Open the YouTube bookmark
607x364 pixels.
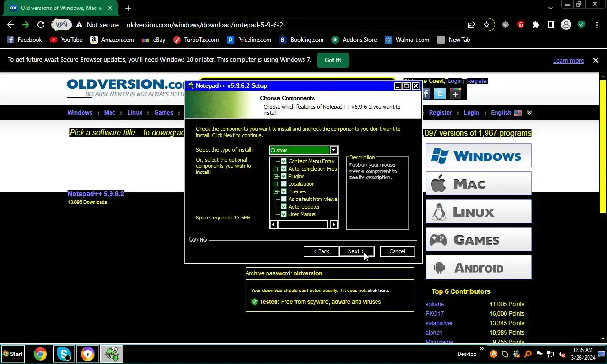pyautogui.click(x=66, y=40)
